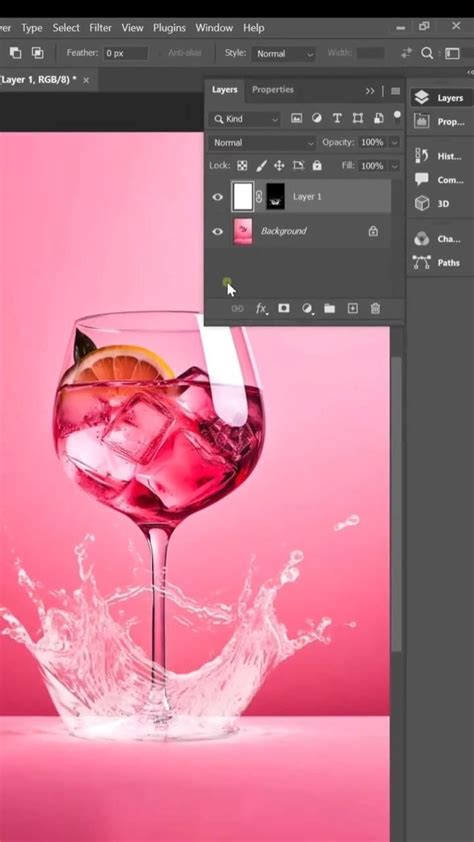Create a new layer plus icon
474x842 pixels.
coord(352,308)
